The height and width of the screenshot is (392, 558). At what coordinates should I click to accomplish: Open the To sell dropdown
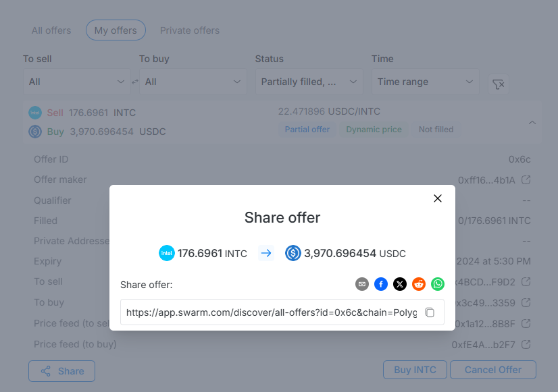[x=77, y=82]
